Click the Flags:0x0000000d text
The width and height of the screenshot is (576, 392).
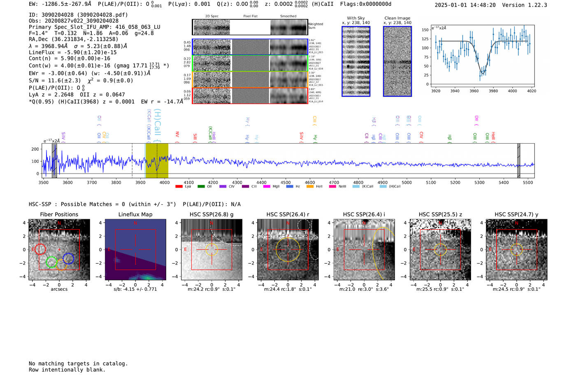click(x=366, y=4)
